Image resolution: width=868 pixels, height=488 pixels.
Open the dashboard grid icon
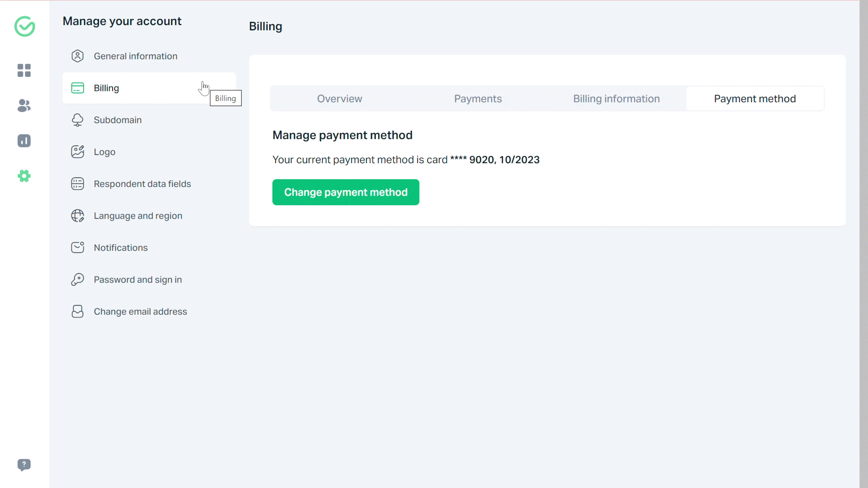(24, 71)
